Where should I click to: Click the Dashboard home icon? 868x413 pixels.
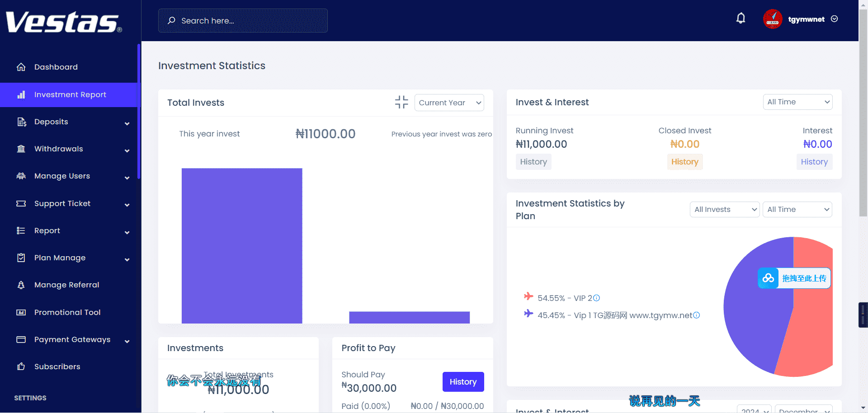[x=21, y=67]
